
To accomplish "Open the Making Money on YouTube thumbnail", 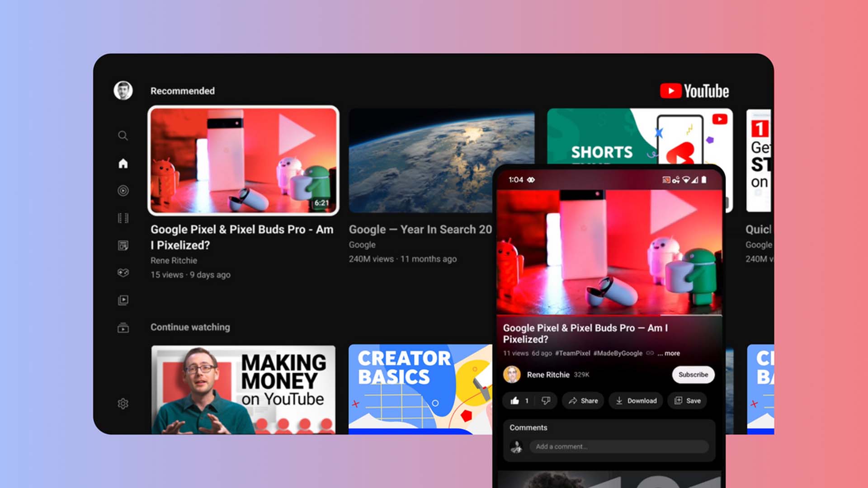I will coord(244,389).
